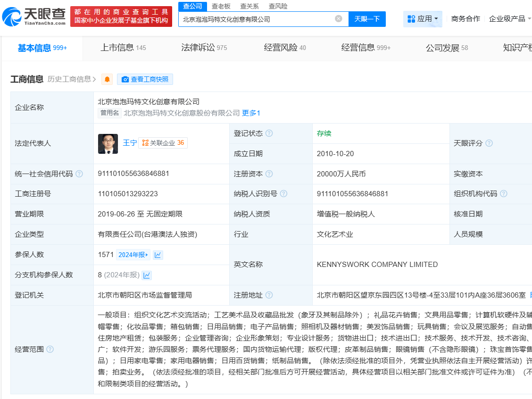Switch to 查关系 search tab
The image size is (532, 399).
click(x=249, y=6)
